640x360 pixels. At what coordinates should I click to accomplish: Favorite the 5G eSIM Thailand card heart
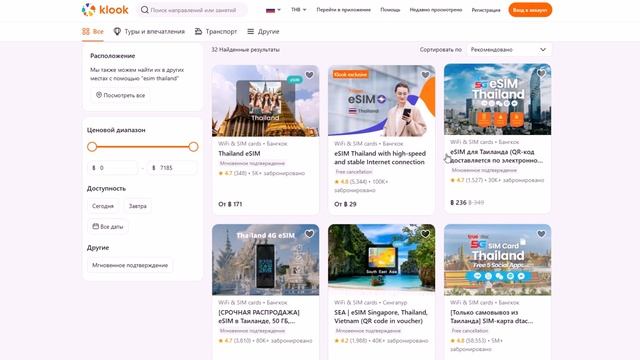pos(541,73)
